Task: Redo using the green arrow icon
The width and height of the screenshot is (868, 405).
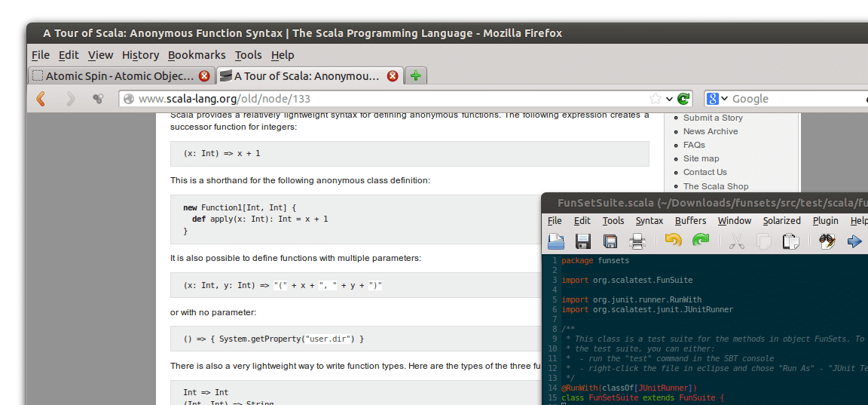Action: [701, 241]
